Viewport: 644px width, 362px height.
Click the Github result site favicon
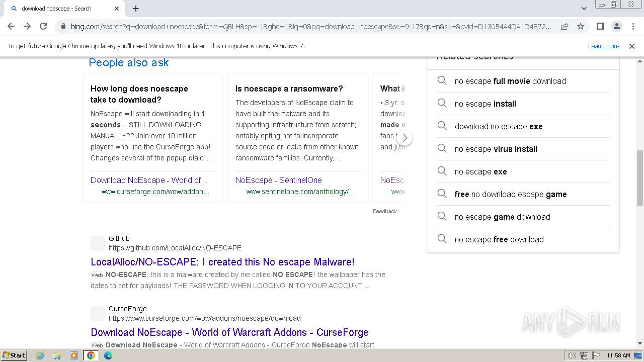98,243
